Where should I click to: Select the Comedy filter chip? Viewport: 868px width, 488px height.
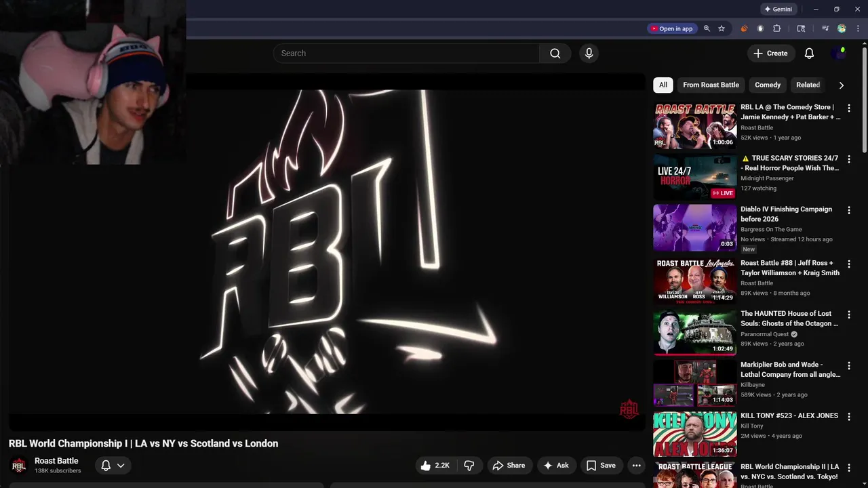(x=768, y=85)
